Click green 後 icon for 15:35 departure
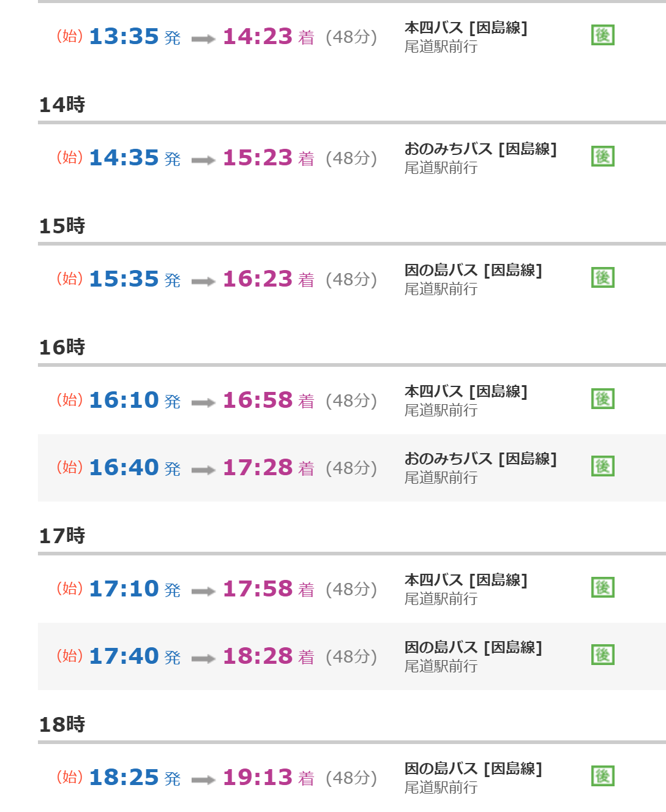The width and height of the screenshot is (666, 812). pyautogui.click(x=602, y=277)
